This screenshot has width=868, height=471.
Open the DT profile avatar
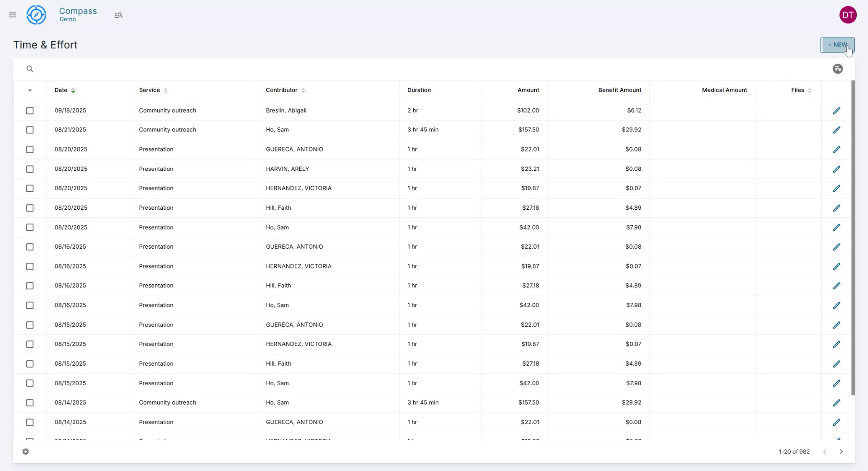(x=848, y=14)
